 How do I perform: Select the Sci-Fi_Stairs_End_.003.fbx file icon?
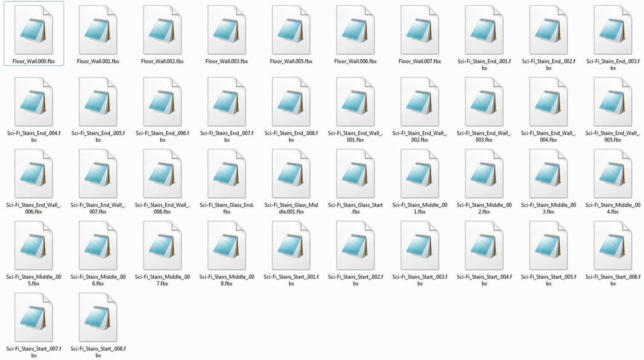613,30
